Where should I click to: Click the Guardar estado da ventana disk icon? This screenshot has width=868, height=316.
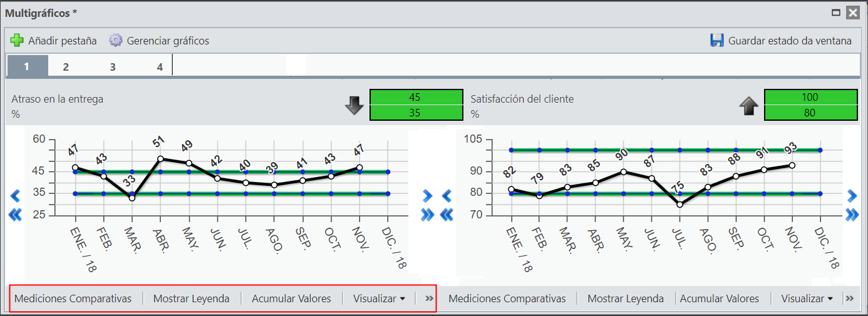[717, 41]
